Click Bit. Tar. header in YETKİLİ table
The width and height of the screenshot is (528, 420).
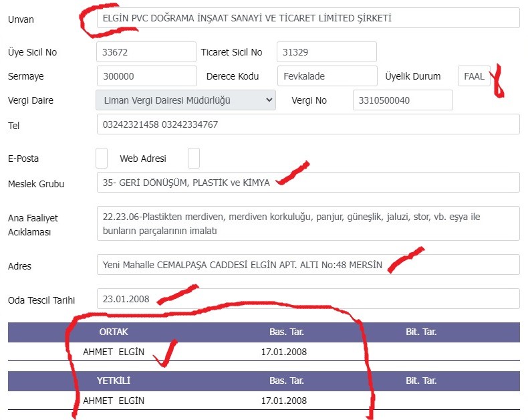(421, 381)
